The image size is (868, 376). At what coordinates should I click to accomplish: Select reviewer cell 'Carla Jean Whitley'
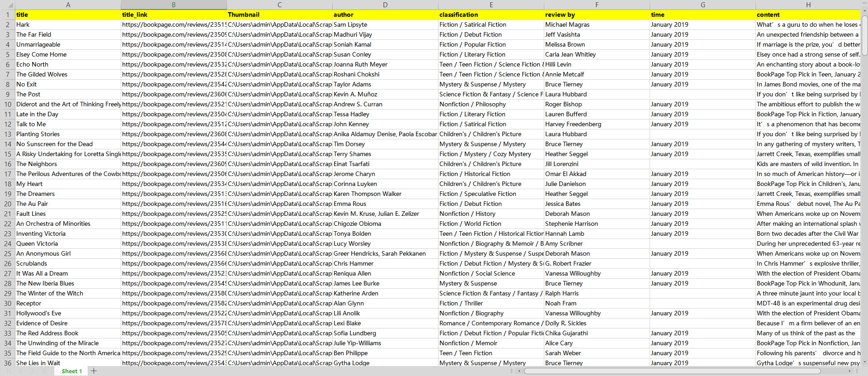pyautogui.click(x=597, y=54)
